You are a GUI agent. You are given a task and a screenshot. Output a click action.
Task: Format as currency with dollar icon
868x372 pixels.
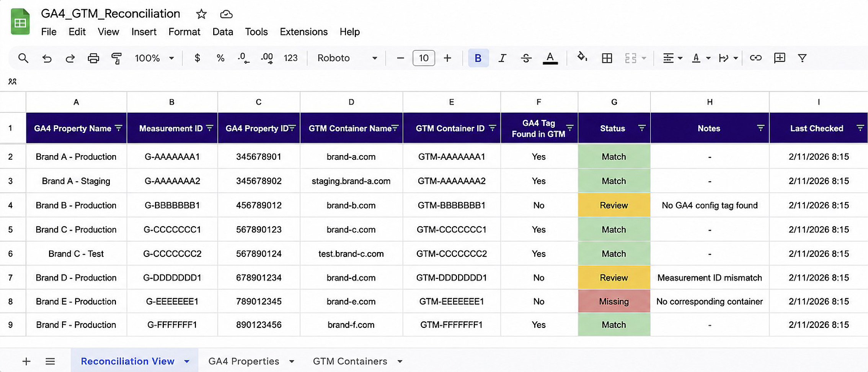[197, 58]
